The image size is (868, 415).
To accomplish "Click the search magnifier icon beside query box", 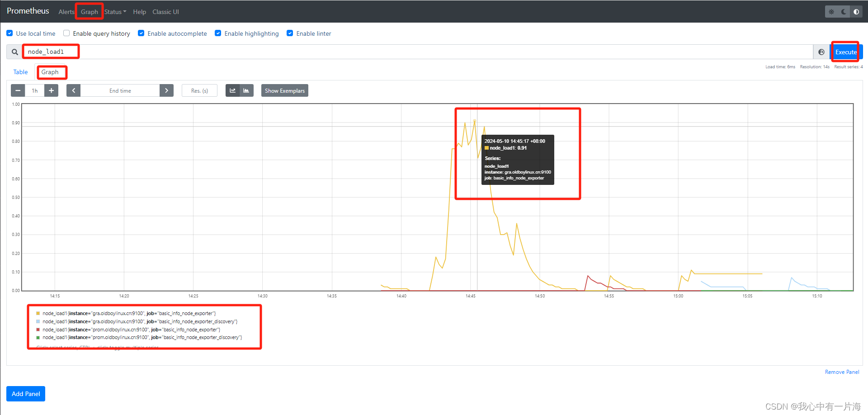I will [15, 52].
